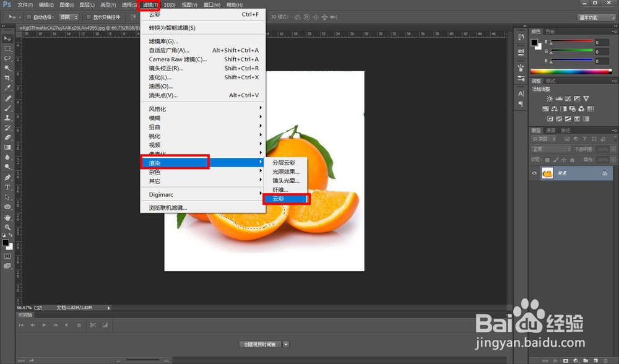Select the Zoom tool in the toolbox
Image resolution: width=619 pixels, height=364 pixels.
click(7, 227)
